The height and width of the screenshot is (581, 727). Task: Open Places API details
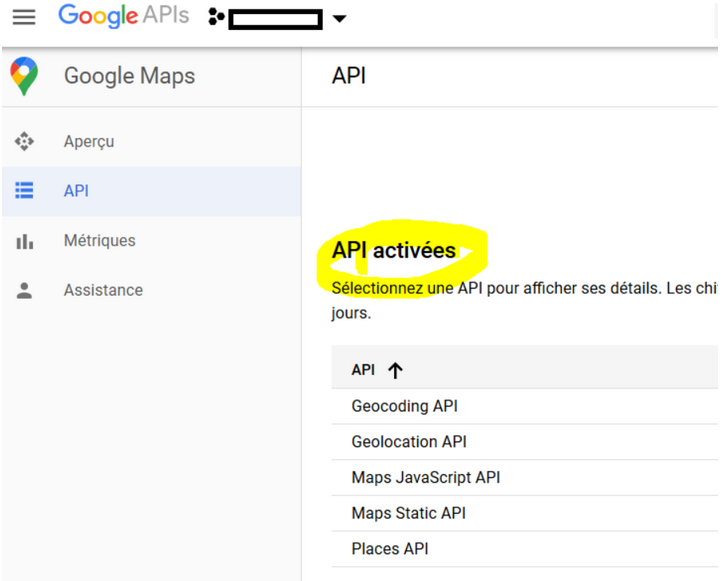click(x=390, y=549)
